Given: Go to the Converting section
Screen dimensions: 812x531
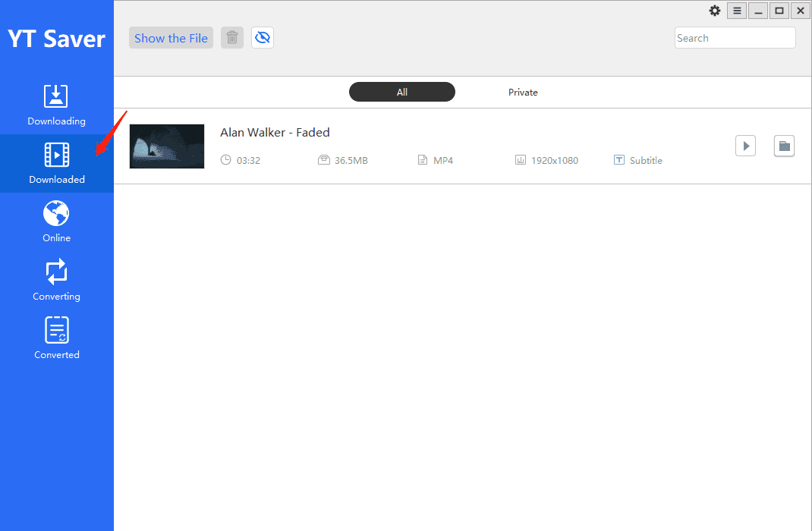Looking at the screenshot, I should pos(56,279).
